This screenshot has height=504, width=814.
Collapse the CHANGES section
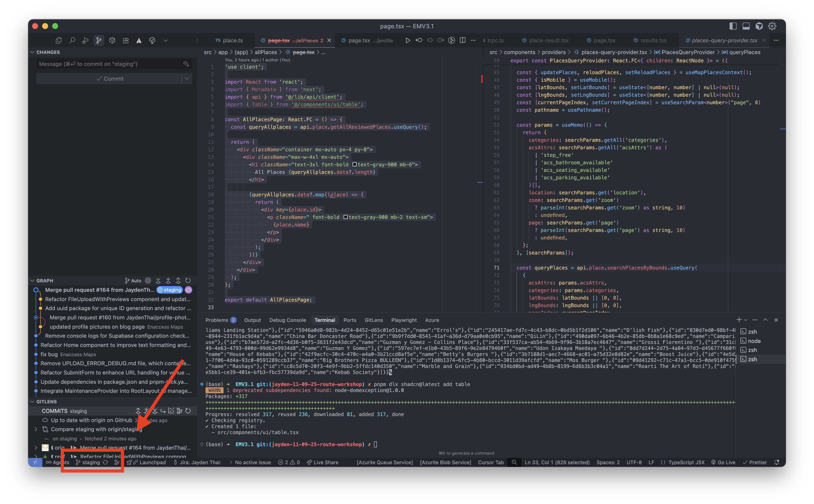(x=32, y=52)
